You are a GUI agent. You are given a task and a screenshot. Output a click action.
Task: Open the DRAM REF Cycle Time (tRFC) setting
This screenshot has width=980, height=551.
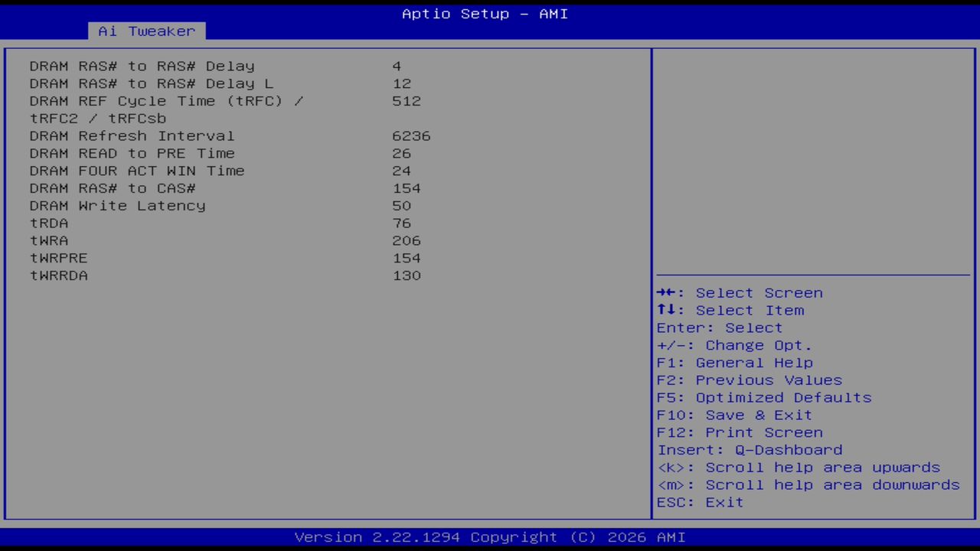167,100
